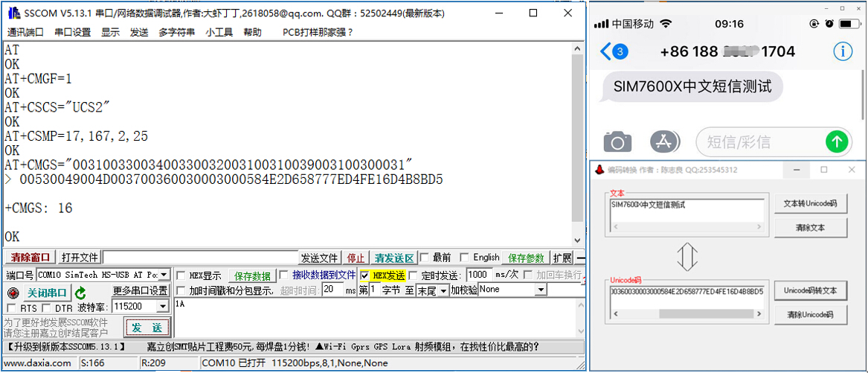Maximize the SSCOM window
Image resolution: width=868 pixels, height=373 pixels.
tap(533, 13)
